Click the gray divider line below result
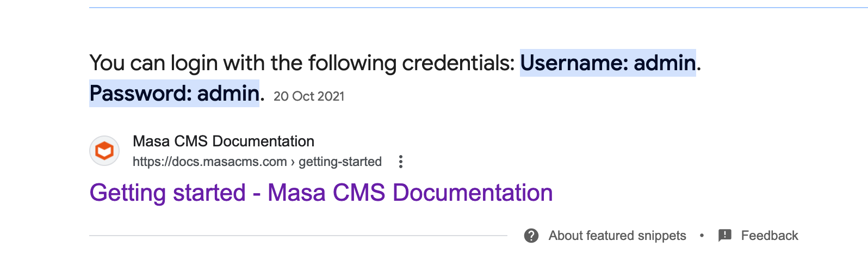The height and width of the screenshot is (259, 868). 298,236
